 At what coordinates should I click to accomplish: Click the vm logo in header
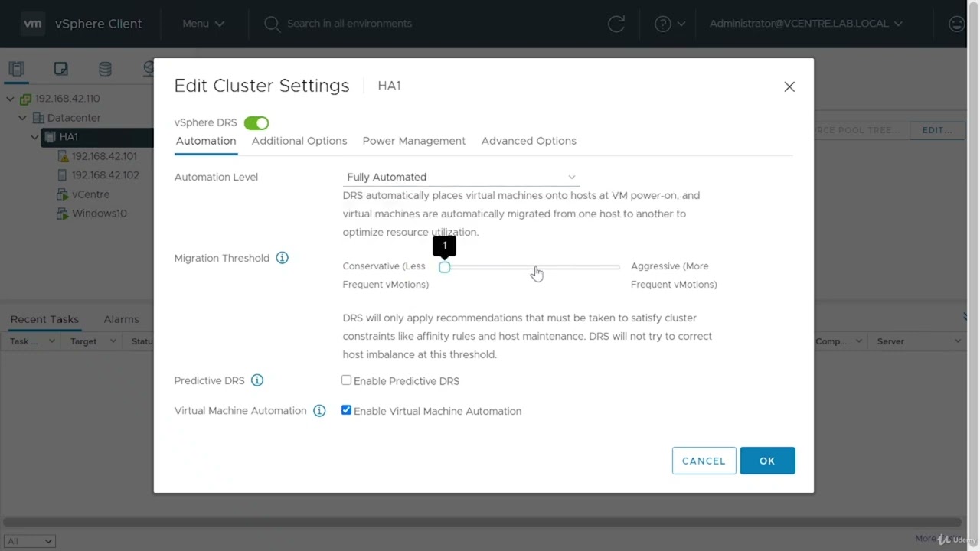(33, 24)
